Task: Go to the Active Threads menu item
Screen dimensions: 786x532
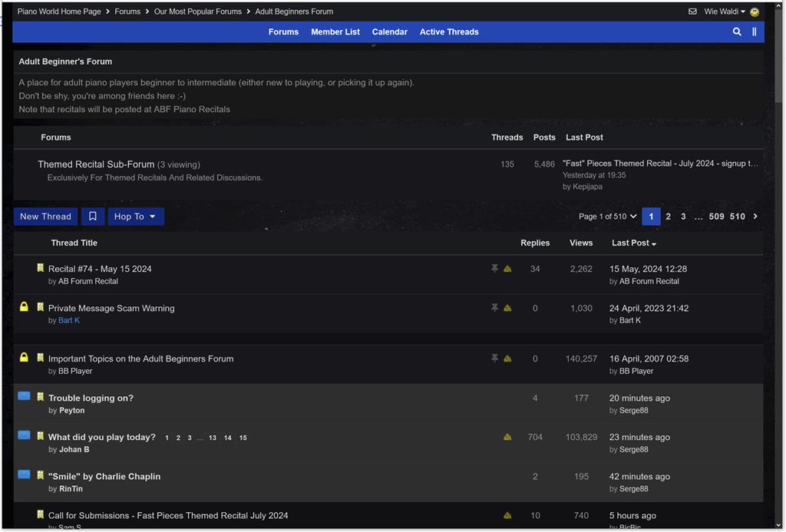Action: tap(449, 31)
